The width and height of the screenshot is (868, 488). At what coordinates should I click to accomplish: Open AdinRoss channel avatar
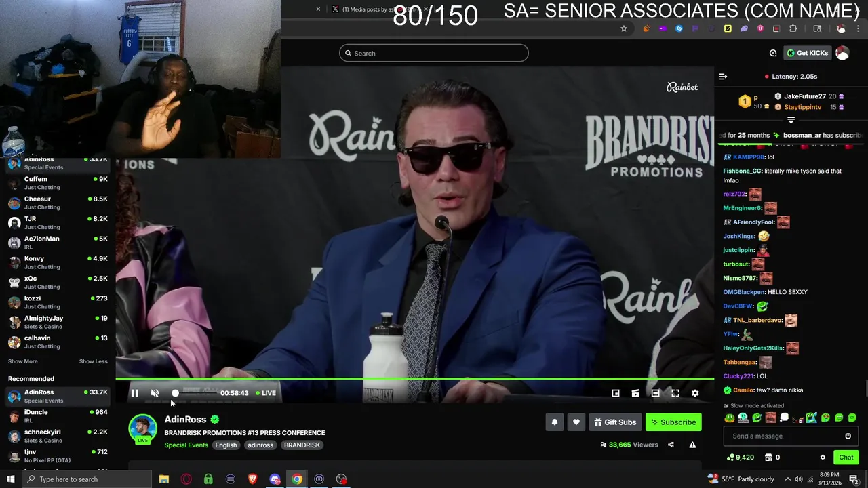click(142, 429)
